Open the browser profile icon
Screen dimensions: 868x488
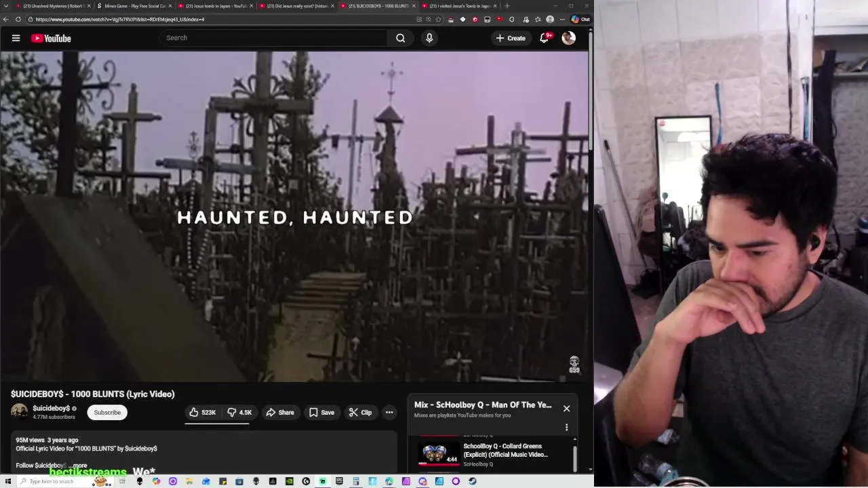550,19
